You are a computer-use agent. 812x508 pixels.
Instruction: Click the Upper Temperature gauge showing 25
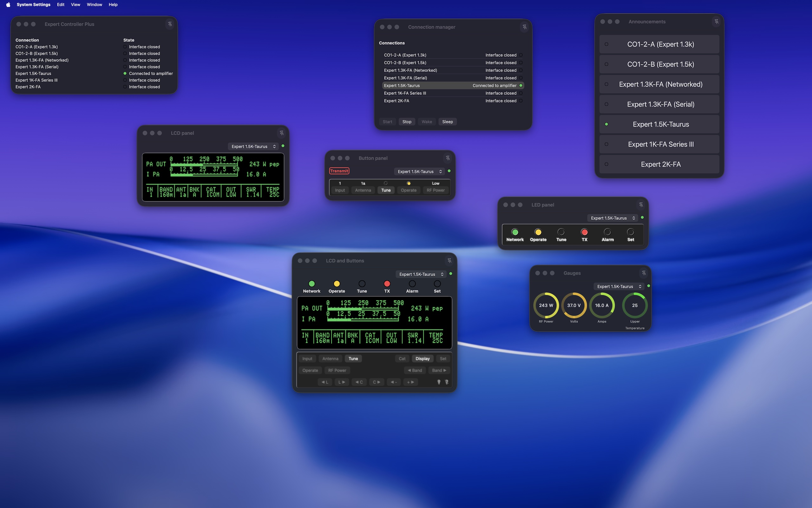[635, 305]
